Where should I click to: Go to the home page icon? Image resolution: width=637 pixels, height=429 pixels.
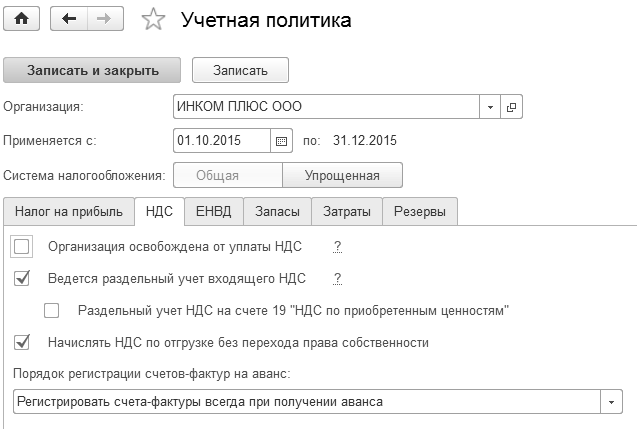click(22, 19)
